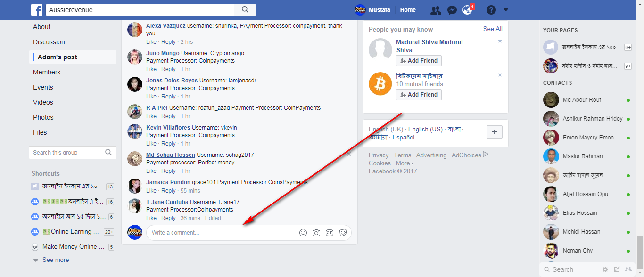The height and width of the screenshot is (277, 644).
Task: Open the Messenger icon in top bar
Action: 452,10
